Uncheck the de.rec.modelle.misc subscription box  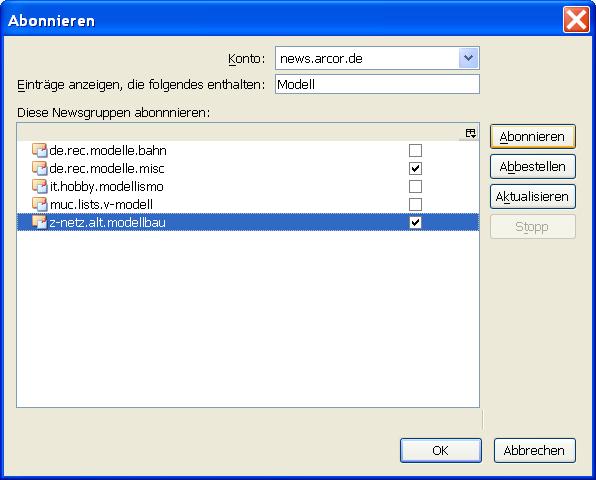[415, 168]
